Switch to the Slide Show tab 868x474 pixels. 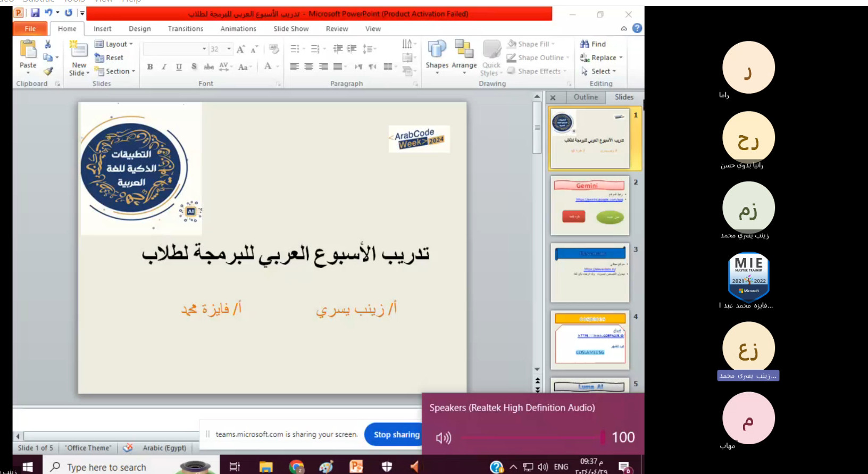tap(291, 29)
